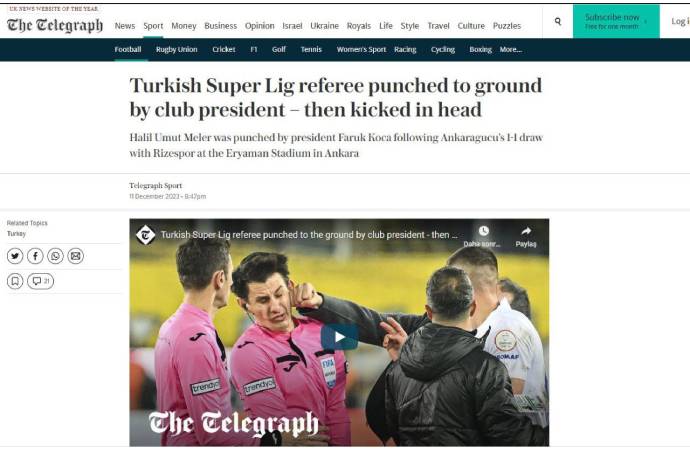The image size is (690, 450).
Task: Play the referee video
Action: pyautogui.click(x=339, y=337)
